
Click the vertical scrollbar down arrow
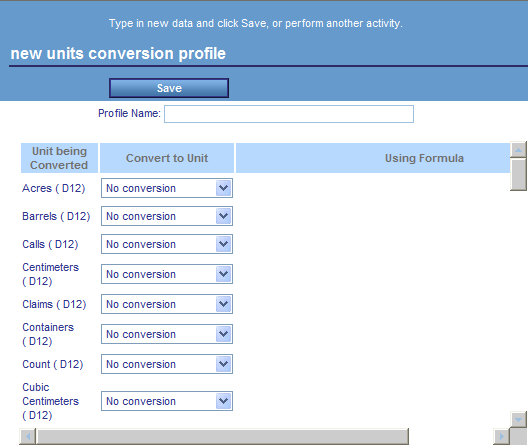point(518,419)
